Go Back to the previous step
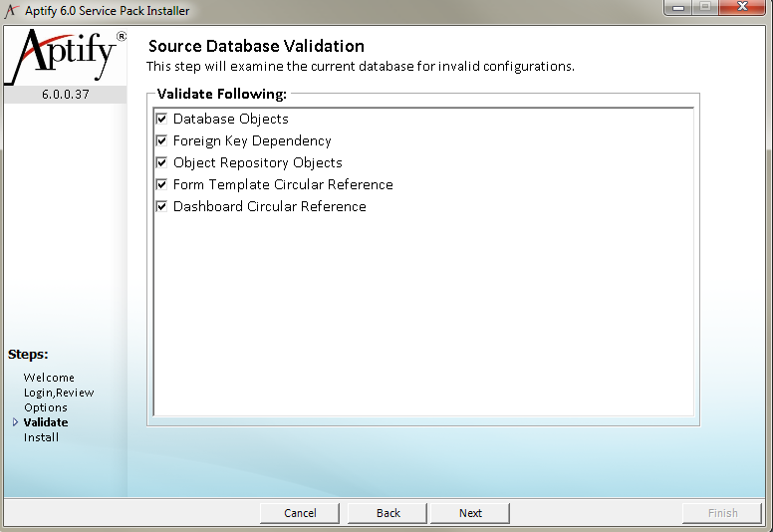 coord(387,513)
